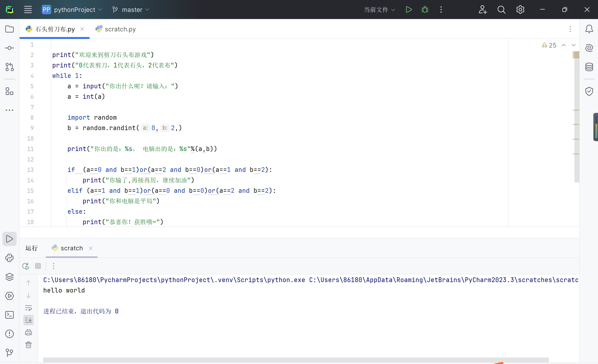
Task: Open the main hamburger menu
Action: point(28,10)
